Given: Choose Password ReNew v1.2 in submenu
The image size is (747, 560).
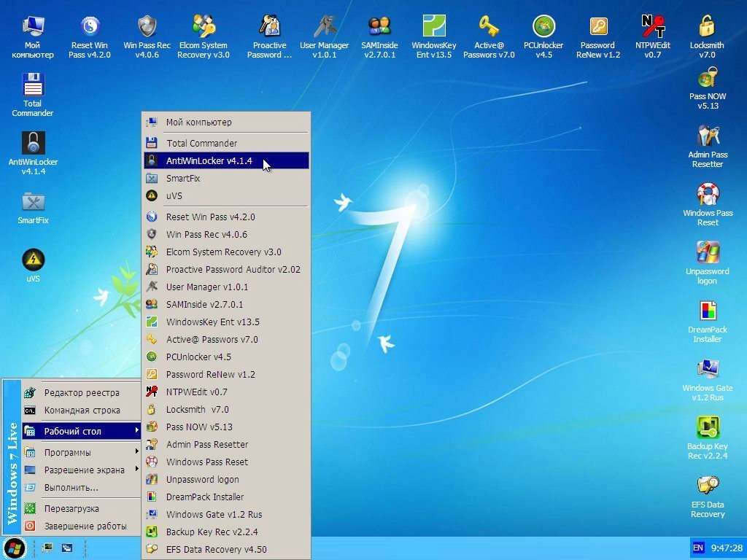Looking at the screenshot, I should click(x=226, y=374).
